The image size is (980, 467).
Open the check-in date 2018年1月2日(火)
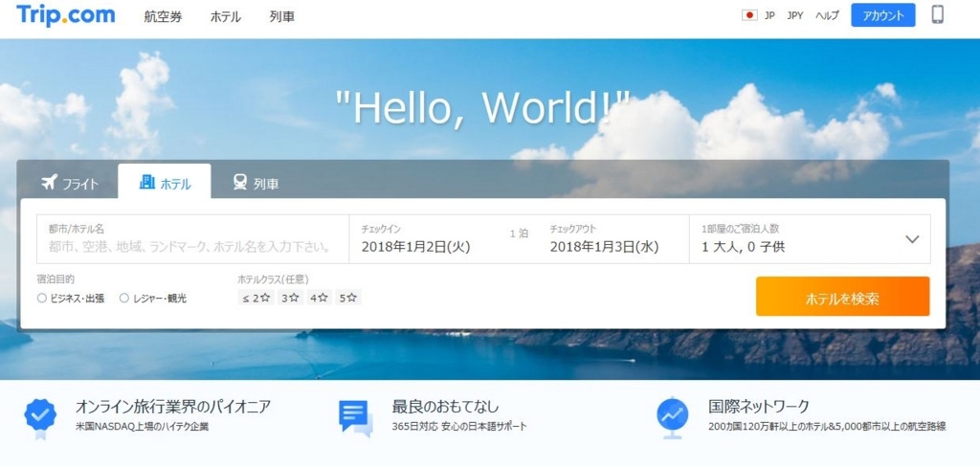[x=415, y=247]
